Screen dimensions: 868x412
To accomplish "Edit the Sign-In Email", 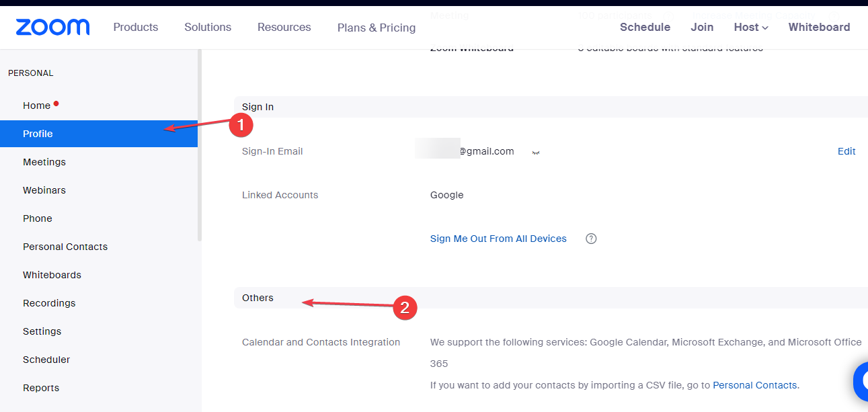I will (846, 151).
